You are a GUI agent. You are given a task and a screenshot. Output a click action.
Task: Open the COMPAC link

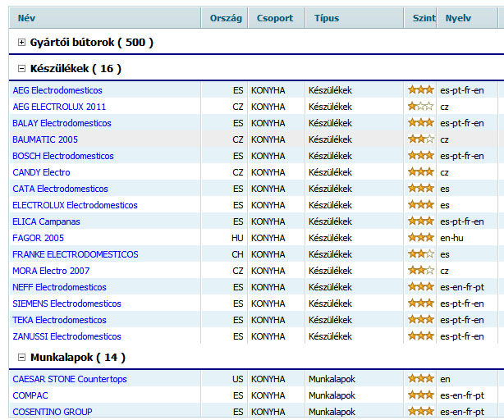coord(30,395)
